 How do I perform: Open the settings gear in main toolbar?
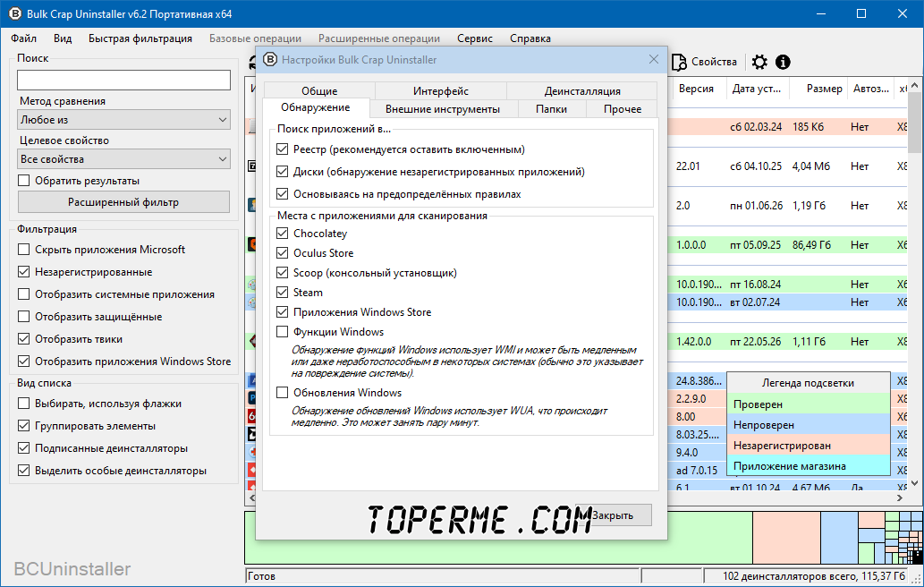[759, 62]
